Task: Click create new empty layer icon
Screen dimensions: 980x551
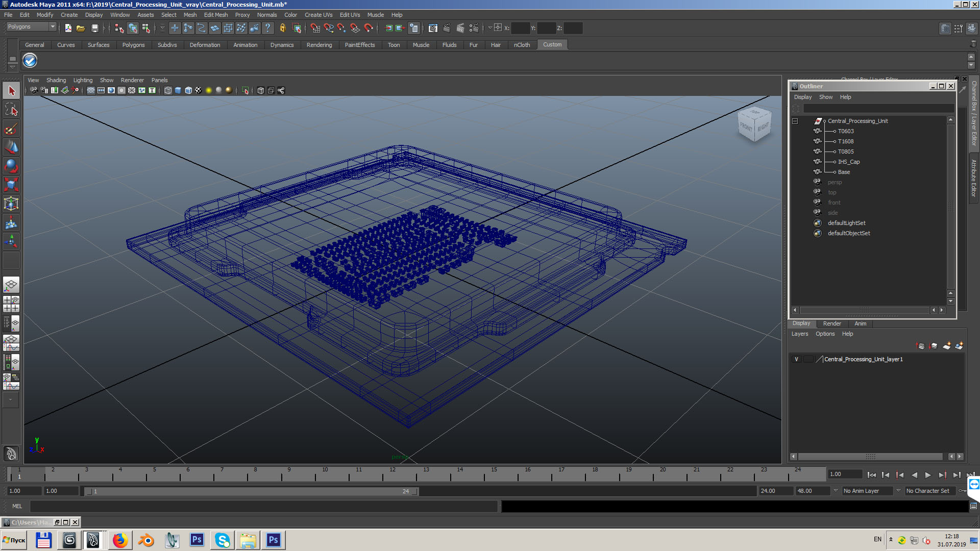Action: pos(947,346)
